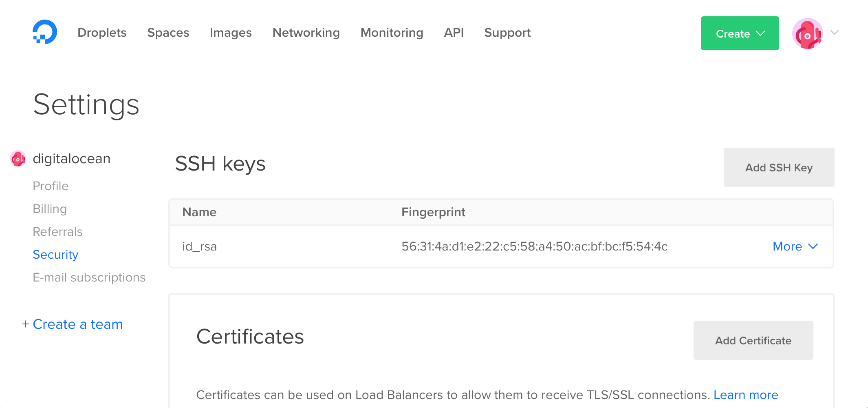Click the digitalocean team avatar
The height and width of the screenshot is (408, 868).
coord(18,158)
